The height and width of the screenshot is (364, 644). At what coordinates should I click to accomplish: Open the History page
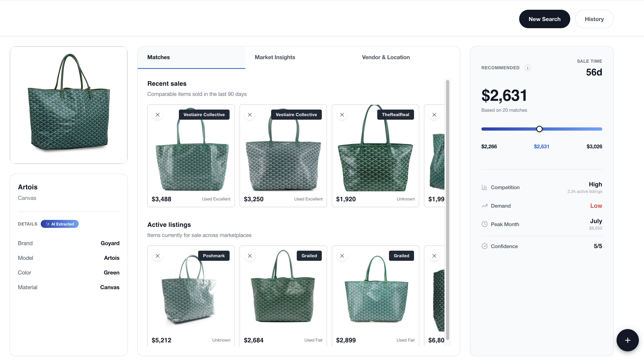click(594, 19)
